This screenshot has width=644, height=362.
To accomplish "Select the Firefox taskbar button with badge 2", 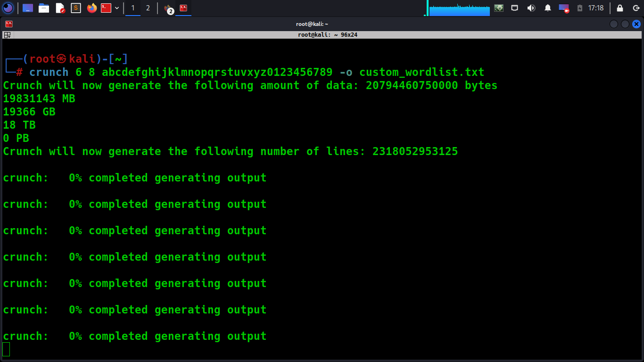I will [168, 8].
